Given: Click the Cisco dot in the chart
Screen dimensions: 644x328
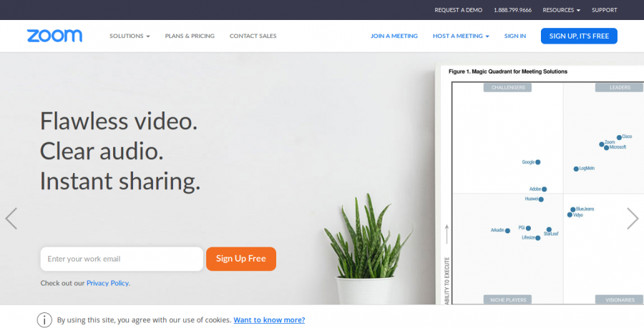Looking at the screenshot, I should 619,138.
